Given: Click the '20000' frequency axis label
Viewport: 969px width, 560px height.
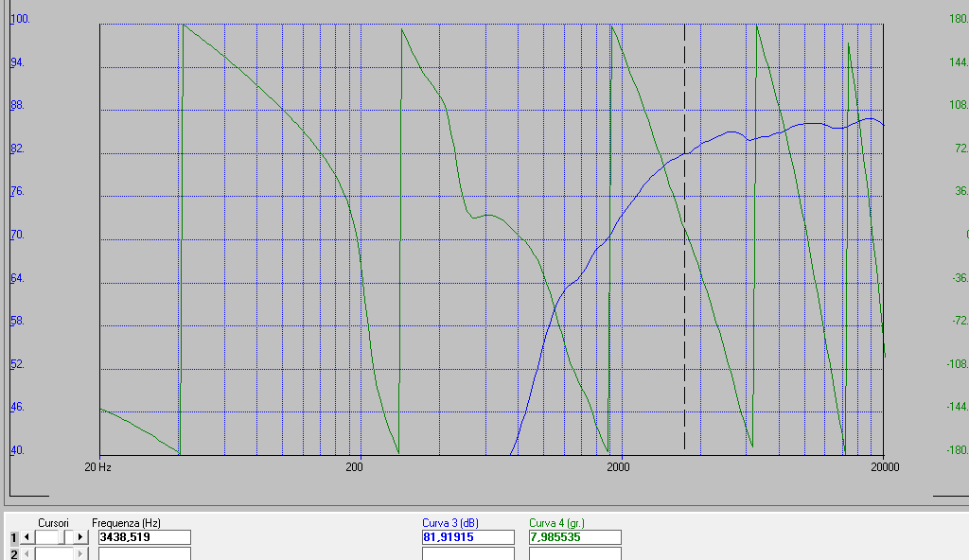Looking at the screenshot, I should [x=885, y=467].
